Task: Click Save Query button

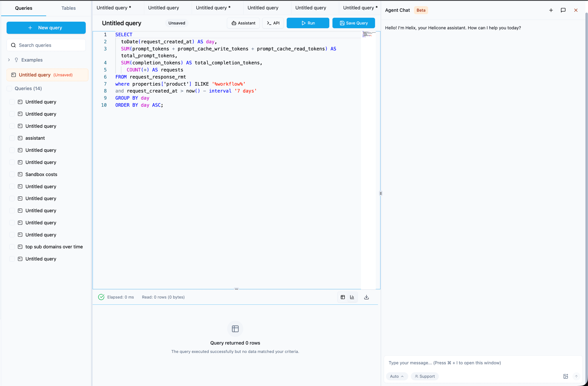Action: tap(354, 23)
